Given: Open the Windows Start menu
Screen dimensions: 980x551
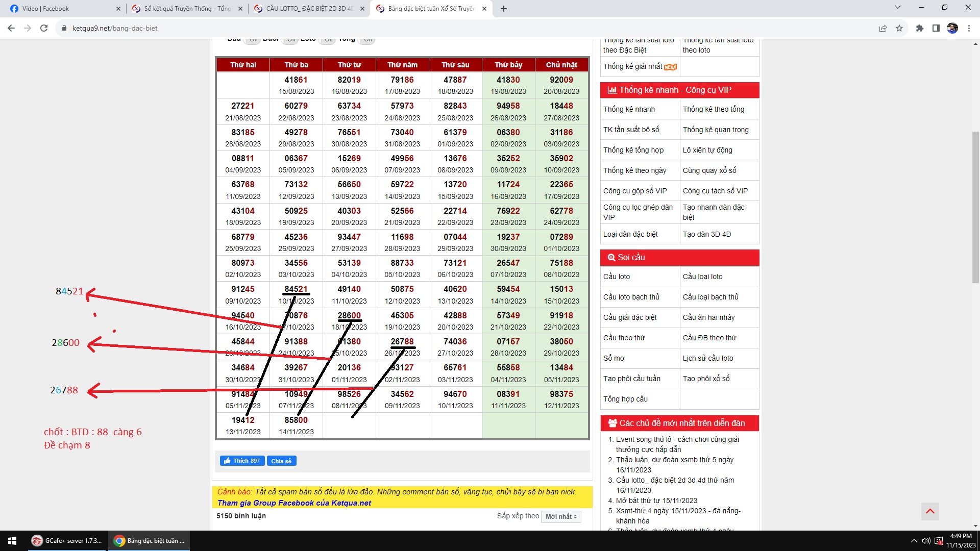Looking at the screenshot, I should coord(12,541).
